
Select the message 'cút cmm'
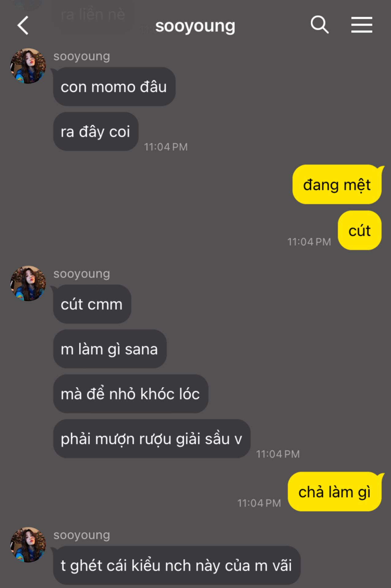pyautogui.click(x=92, y=304)
